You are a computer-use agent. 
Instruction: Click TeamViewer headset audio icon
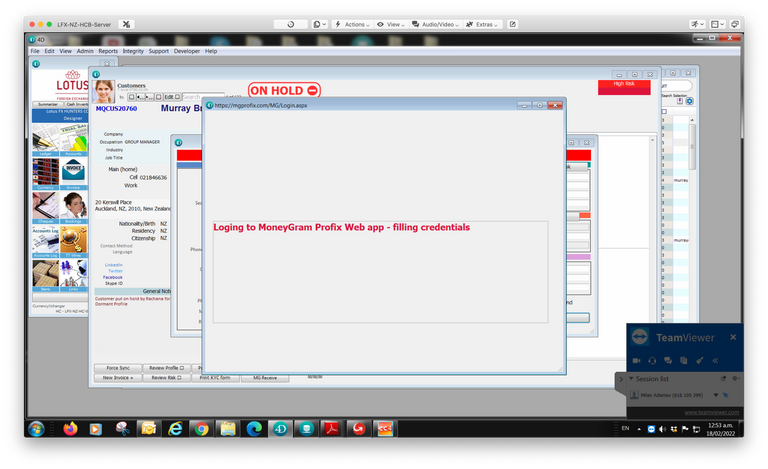(652, 360)
